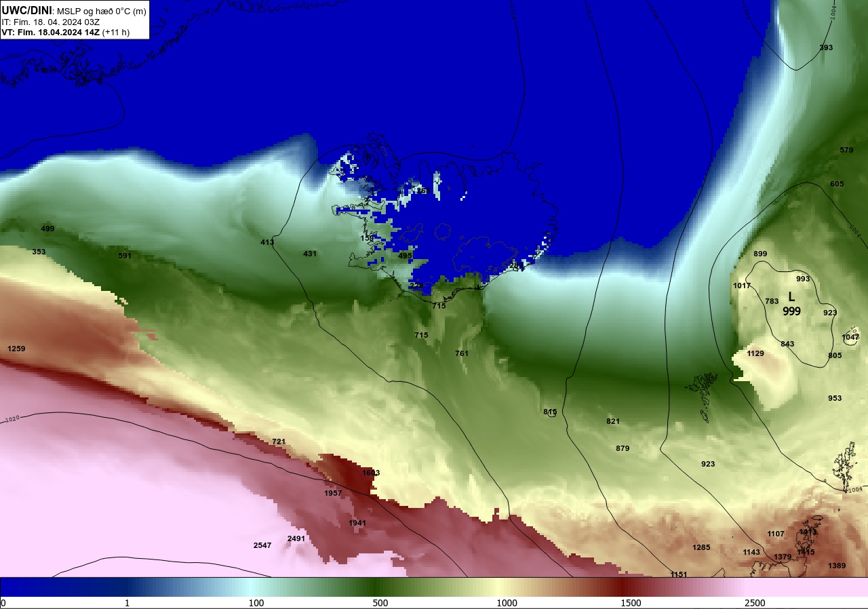Click the map value 2547
Screen dimensions: 868x609
tap(262, 545)
